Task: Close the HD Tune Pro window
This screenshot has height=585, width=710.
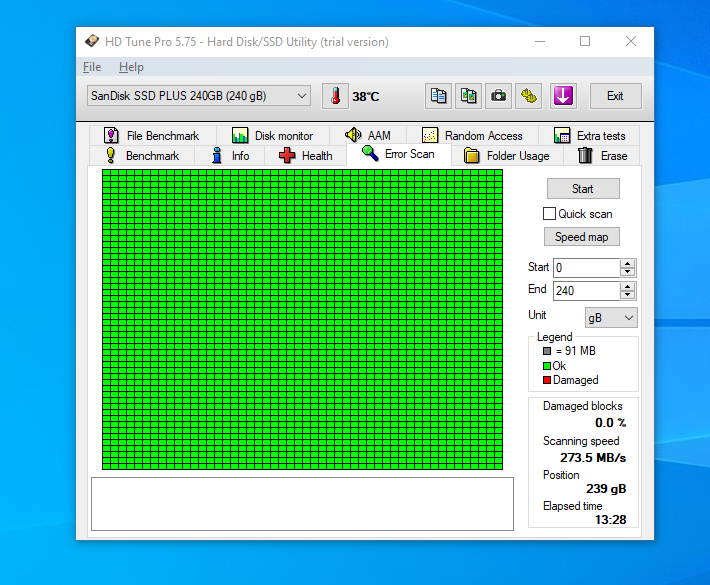Action: click(x=631, y=41)
